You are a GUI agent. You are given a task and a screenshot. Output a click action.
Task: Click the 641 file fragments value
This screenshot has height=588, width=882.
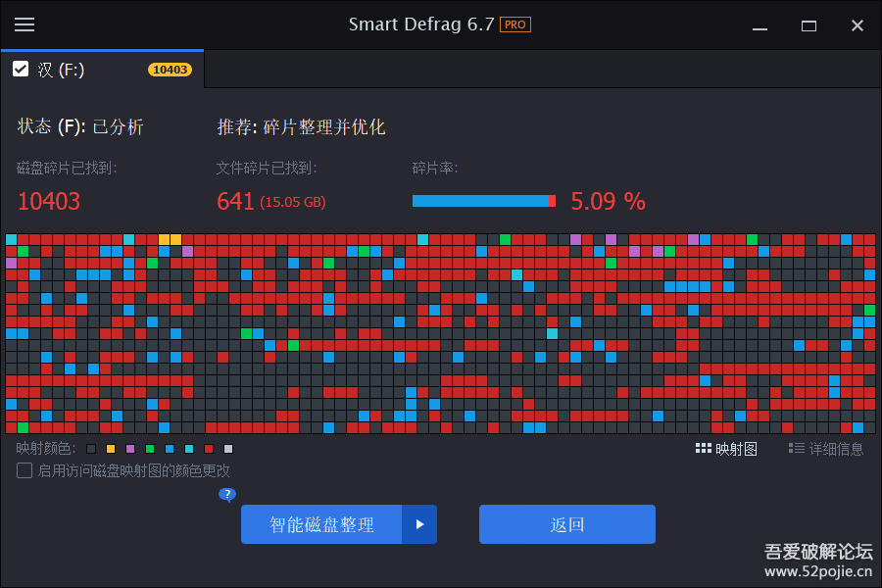pos(235,202)
